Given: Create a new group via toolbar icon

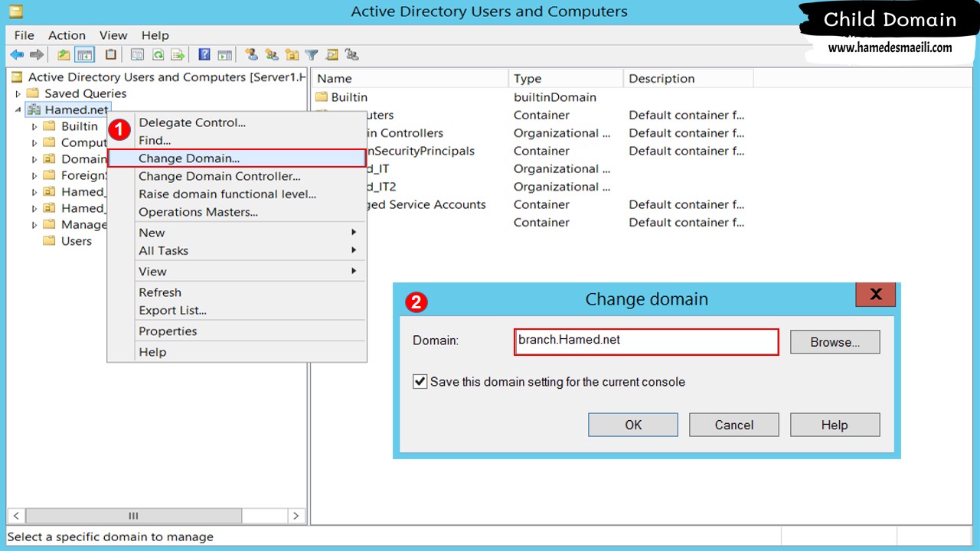Looking at the screenshot, I should pos(272,54).
